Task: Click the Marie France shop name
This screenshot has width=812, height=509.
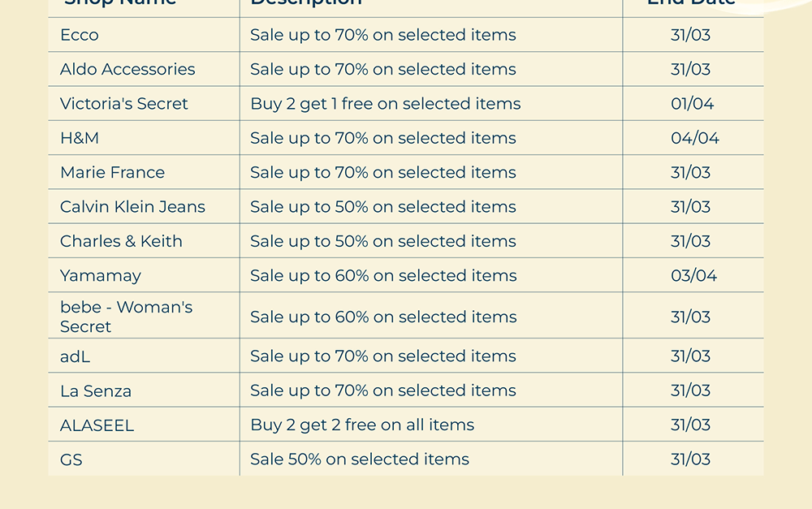Action: pyautogui.click(x=112, y=172)
